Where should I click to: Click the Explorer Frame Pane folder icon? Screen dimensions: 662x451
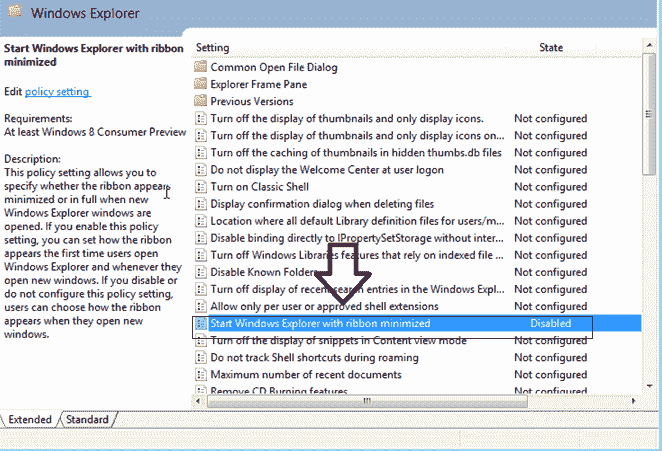click(x=201, y=84)
